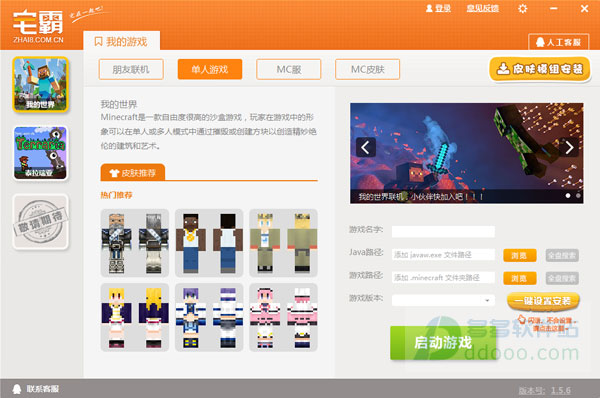Select the 我的世界 Minecraft game icon
Screen dimensions: 600x398
[x=40, y=84]
